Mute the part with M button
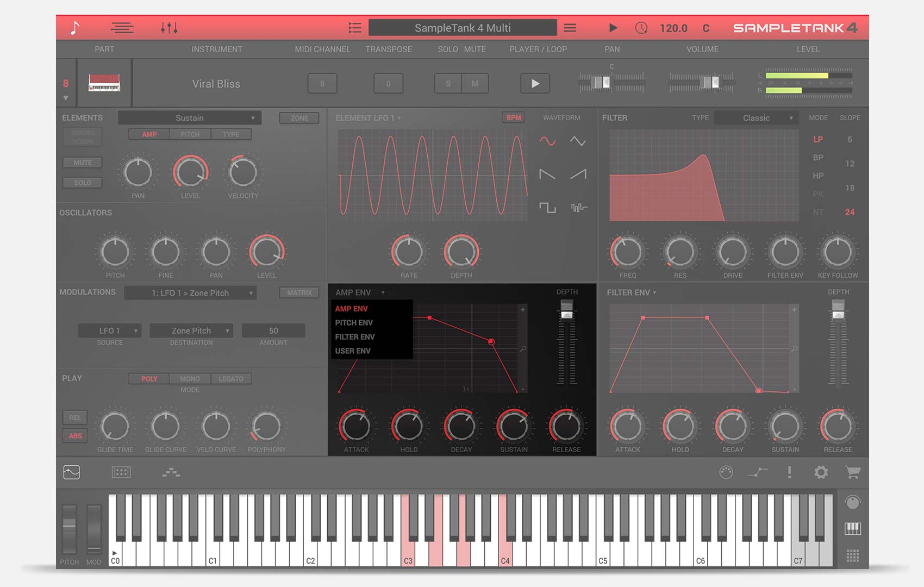The image size is (924, 587). (x=475, y=84)
